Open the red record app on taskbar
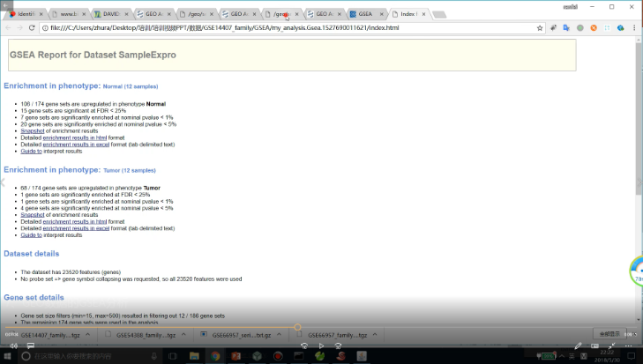The image size is (643, 364). [278, 356]
